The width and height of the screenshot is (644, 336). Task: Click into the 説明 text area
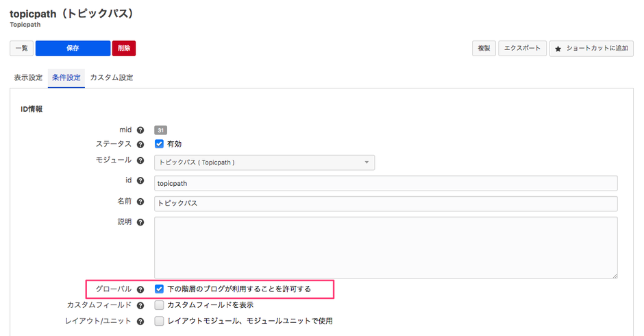(x=386, y=247)
